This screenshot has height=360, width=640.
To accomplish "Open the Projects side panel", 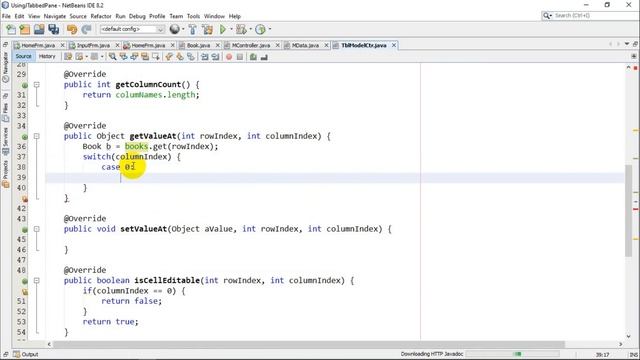I will (x=6, y=174).
